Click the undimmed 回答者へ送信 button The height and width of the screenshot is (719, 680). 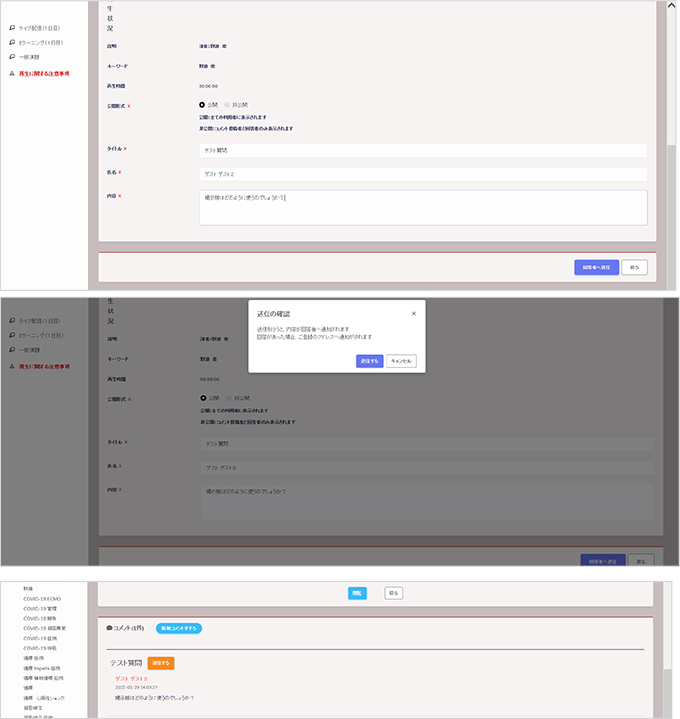tap(596, 267)
